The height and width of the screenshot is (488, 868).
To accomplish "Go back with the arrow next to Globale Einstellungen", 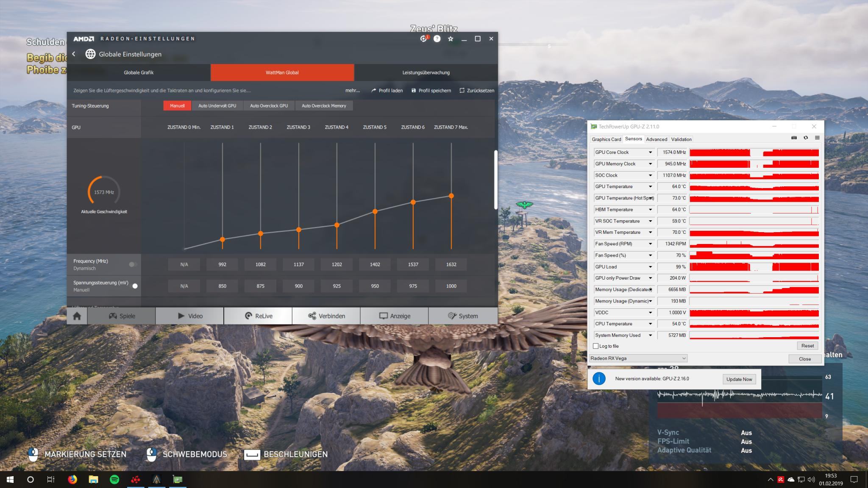I will [74, 54].
